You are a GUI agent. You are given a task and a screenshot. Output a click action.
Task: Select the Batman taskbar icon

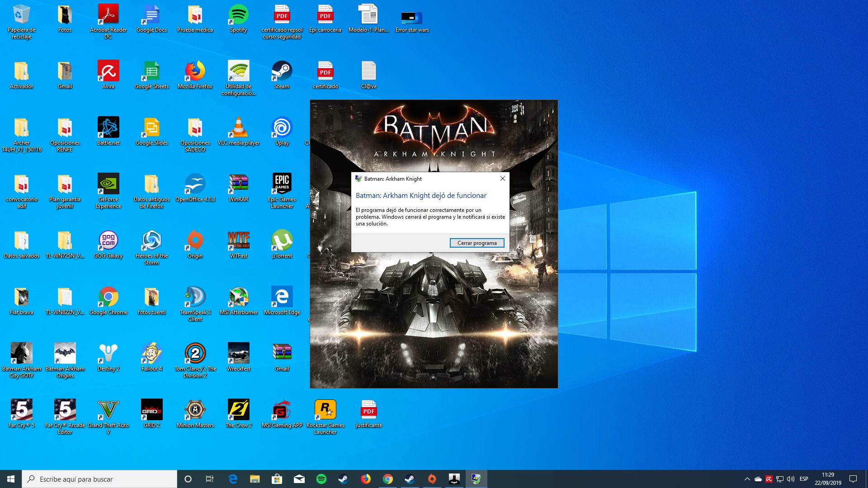point(454,479)
